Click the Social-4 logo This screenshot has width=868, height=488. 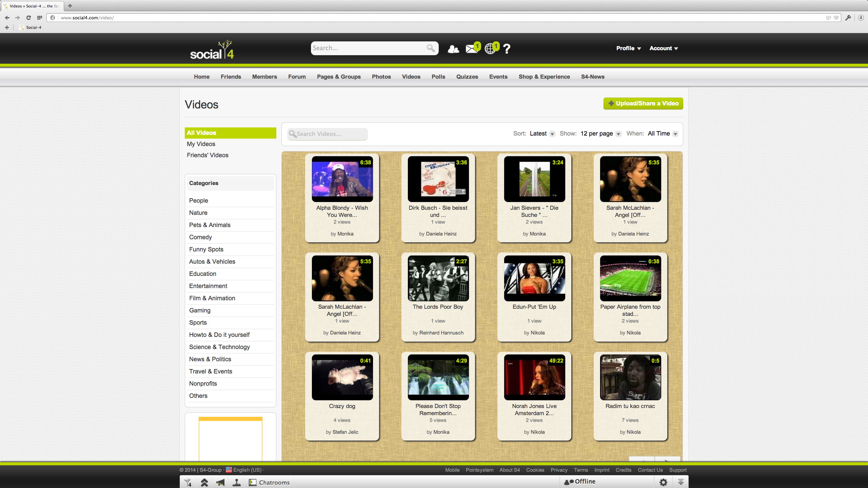click(x=212, y=50)
